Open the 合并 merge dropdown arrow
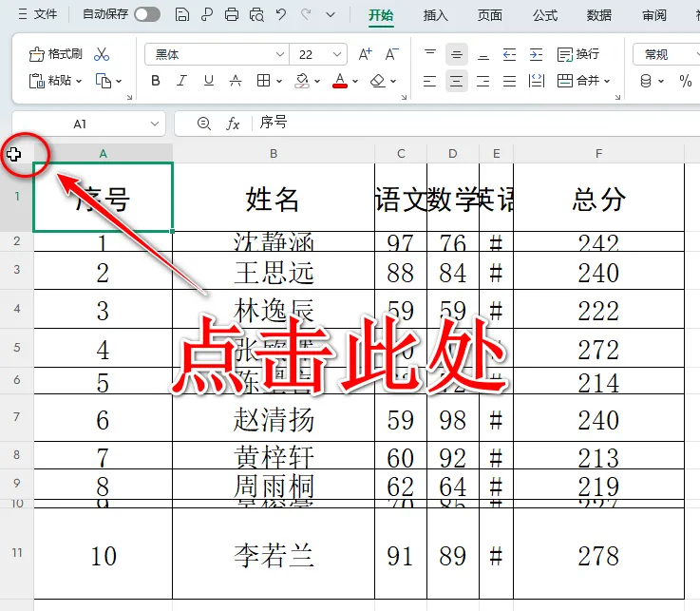Viewport: 700px width, 611px height. (x=607, y=82)
